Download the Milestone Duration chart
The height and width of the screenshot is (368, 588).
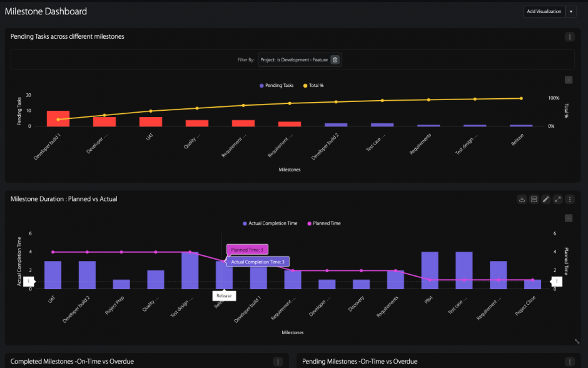[x=522, y=199]
